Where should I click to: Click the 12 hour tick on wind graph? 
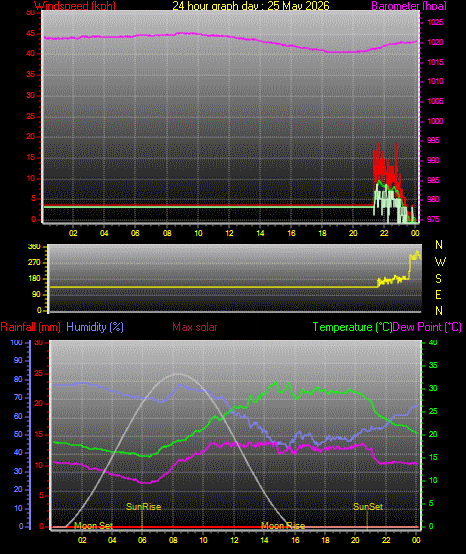pyautogui.click(x=229, y=233)
